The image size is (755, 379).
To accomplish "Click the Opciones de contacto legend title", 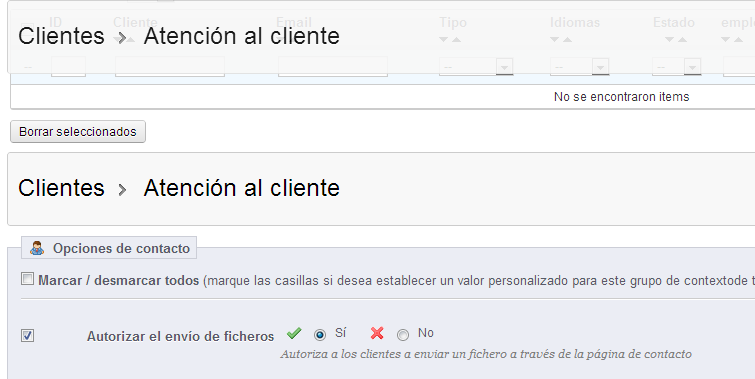I will pos(121,248).
